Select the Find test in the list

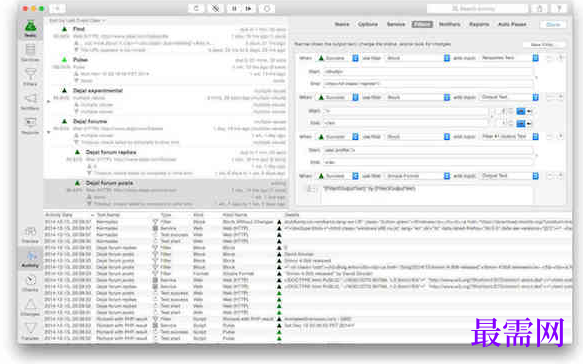[x=166, y=39]
